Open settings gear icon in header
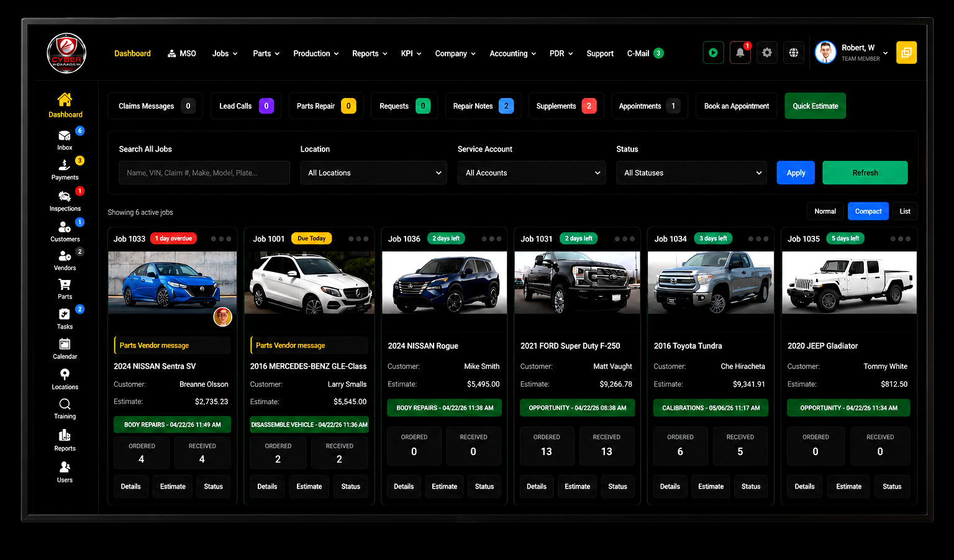The height and width of the screenshot is (560, 954). point(767,53)
